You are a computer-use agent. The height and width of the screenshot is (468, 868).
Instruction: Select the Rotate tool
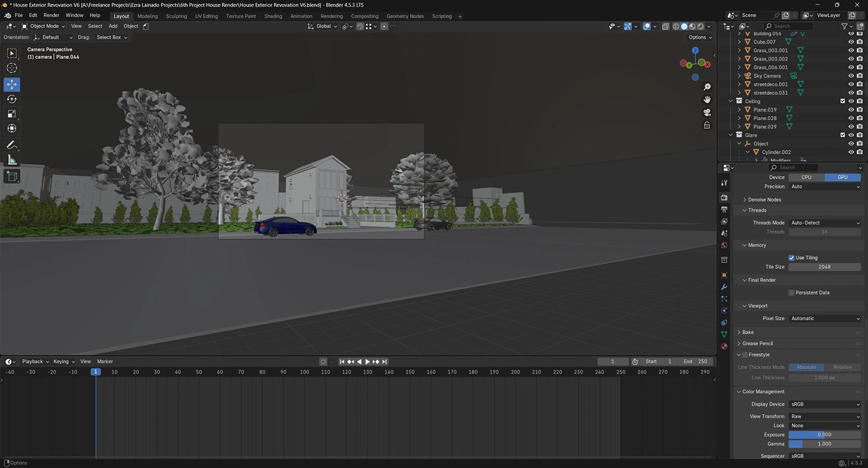tap(12, 99)
